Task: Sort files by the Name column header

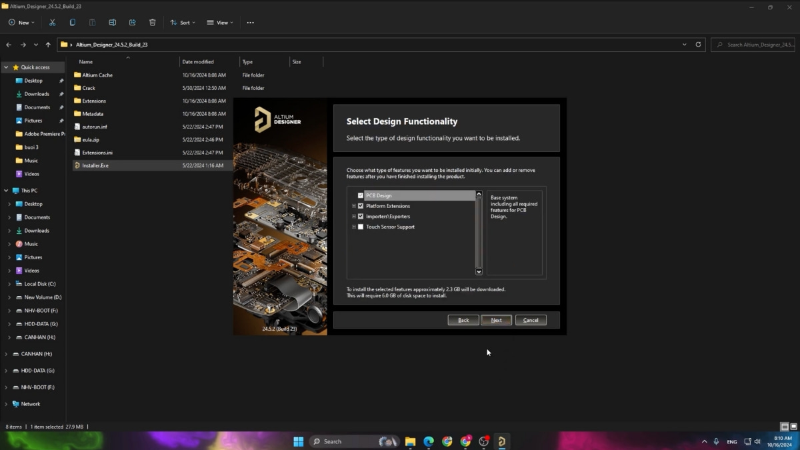Action: click(x=86, y=62)
